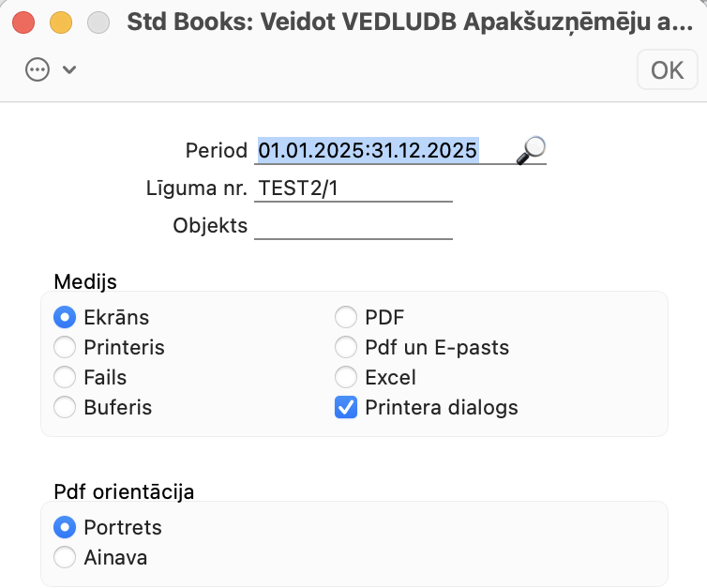
Task: Close the window with red button
Action: (24, 23)
